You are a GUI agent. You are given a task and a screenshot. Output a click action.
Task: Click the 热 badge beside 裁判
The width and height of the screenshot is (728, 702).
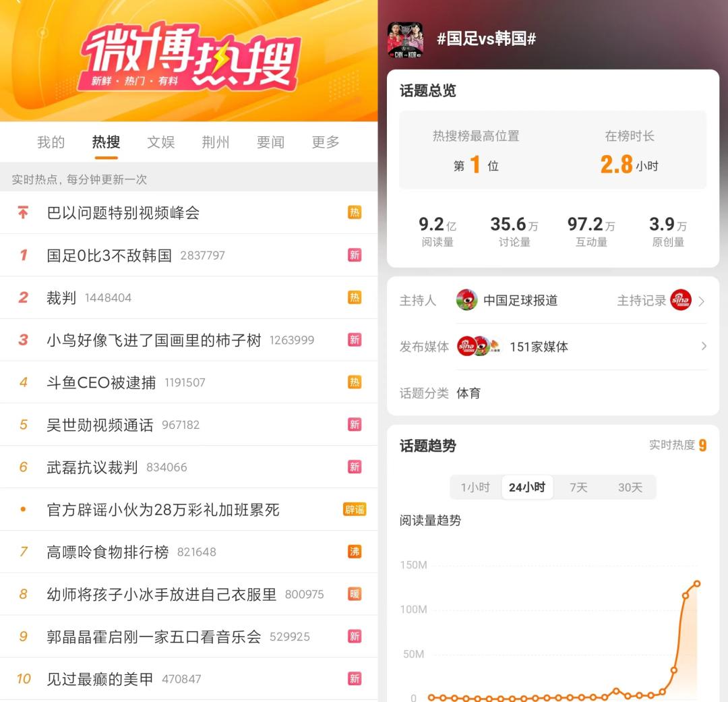355,297
